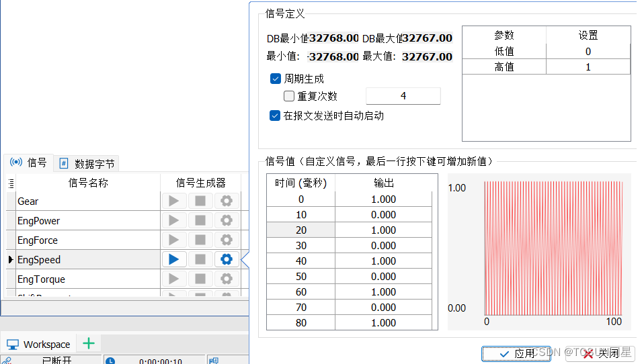Click the 设置 column header
This screenshot has width=642, height=364.
tap(588, 35)
